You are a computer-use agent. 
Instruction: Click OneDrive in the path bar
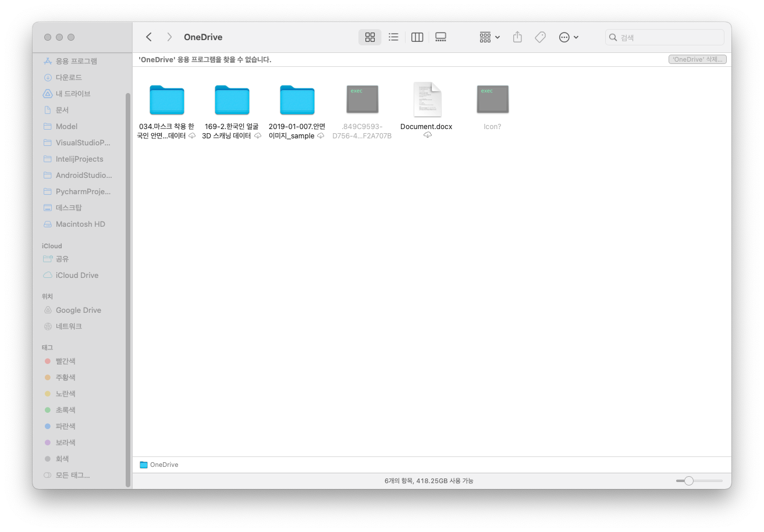tap(159, 465)
